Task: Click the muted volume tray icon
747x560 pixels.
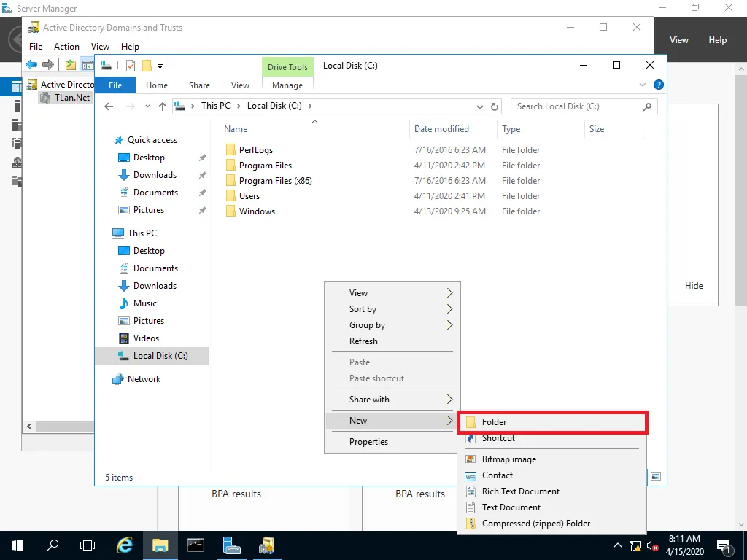Action: 653,545
